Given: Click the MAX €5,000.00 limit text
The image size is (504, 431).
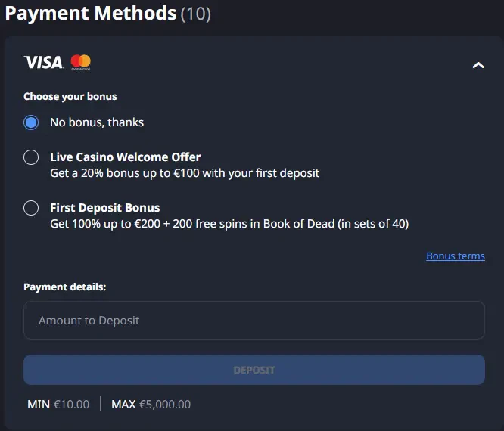Looking at the screenshot, I should coord(151,405).
